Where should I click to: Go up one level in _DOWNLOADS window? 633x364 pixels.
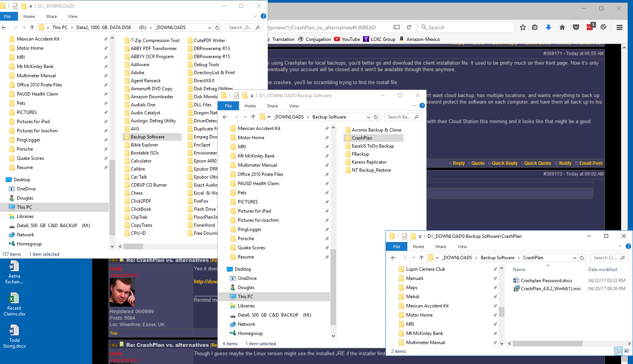[x=32, y=28]
